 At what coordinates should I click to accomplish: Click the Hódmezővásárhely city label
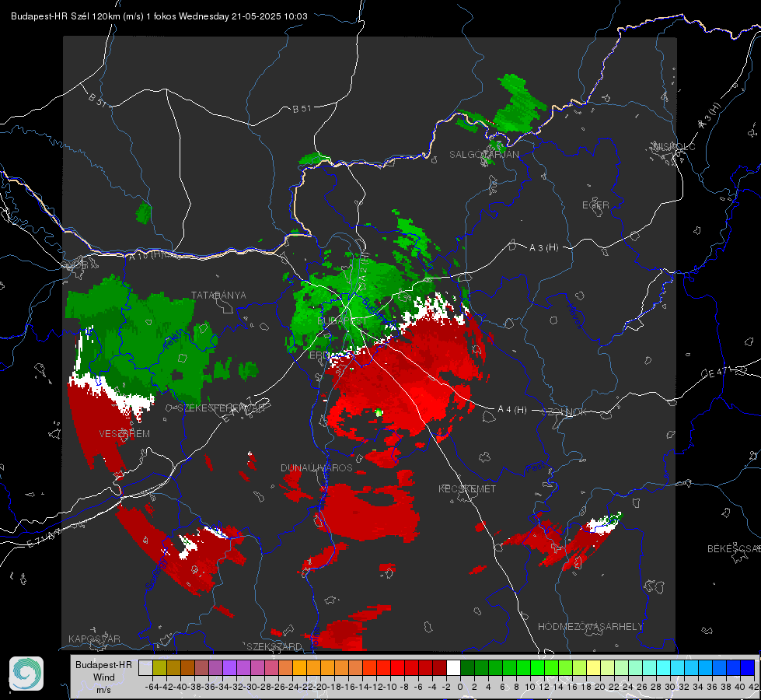pos(590,627)
